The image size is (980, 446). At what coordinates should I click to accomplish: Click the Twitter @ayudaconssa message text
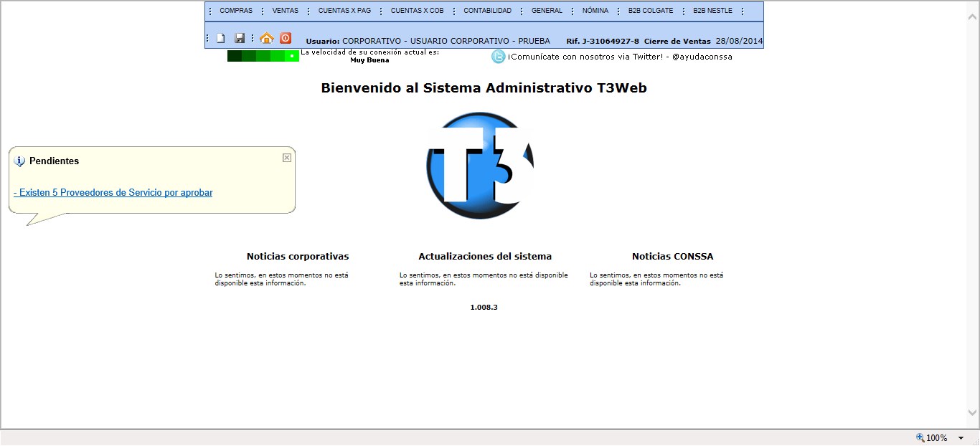point(620,57)
